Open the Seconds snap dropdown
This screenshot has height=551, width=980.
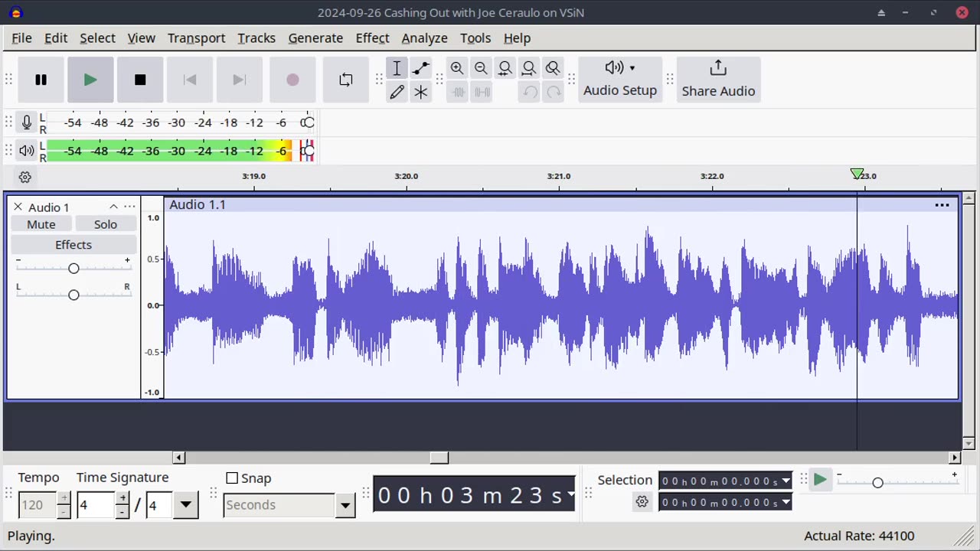(x=345, y=505)
